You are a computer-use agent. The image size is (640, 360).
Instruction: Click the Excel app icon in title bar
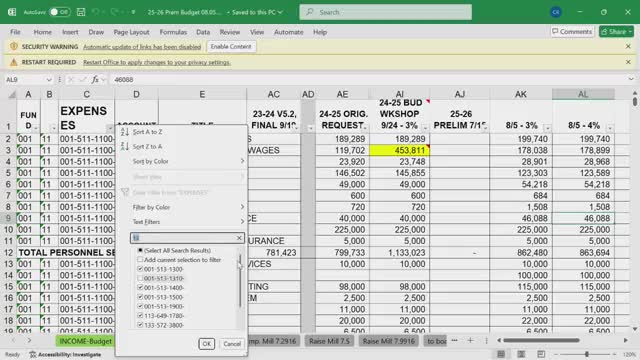[x=12, y=12]
